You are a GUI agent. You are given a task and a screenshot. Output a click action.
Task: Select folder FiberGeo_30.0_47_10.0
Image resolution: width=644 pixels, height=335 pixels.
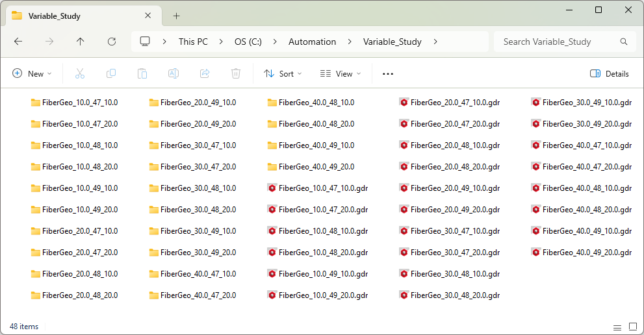(x=192, y=145)
